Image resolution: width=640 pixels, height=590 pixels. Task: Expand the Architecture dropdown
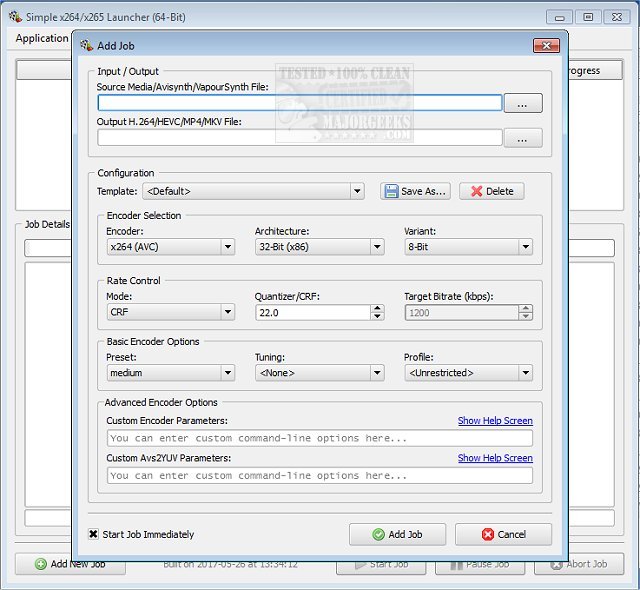tap(320, 247)
